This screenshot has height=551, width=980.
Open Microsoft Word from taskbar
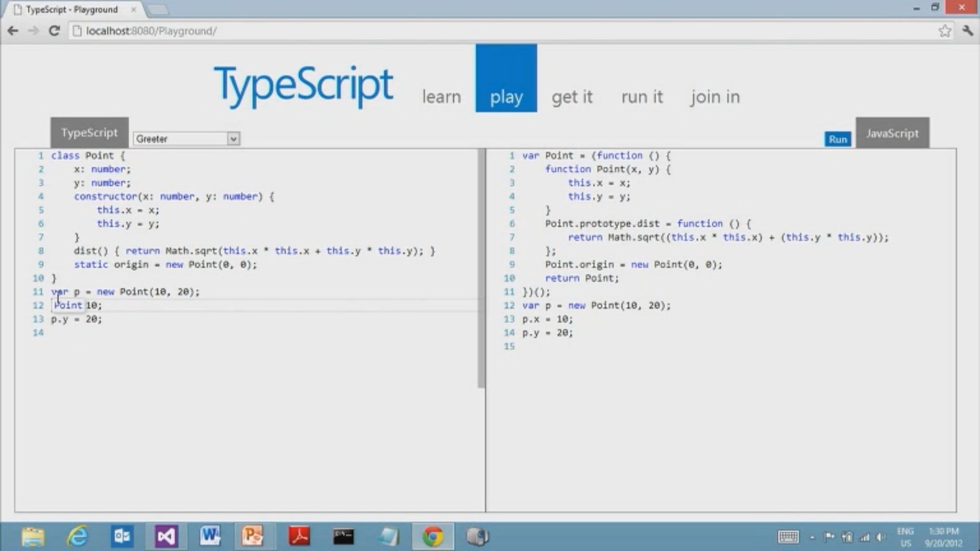coord(210,536)
